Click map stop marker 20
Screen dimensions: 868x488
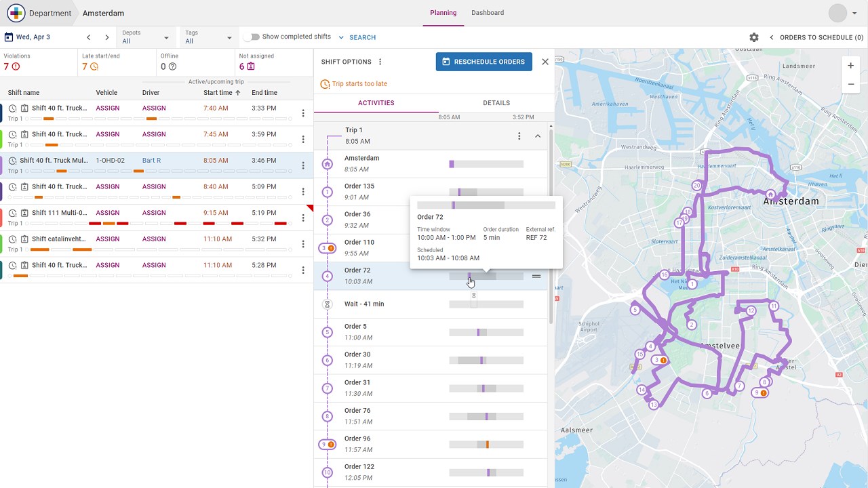[x=696, y=185]
